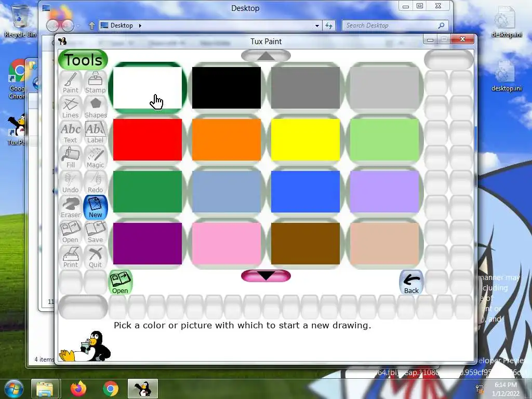Click refresh button in Desktop window
The image size is (532, 399).
329,25
